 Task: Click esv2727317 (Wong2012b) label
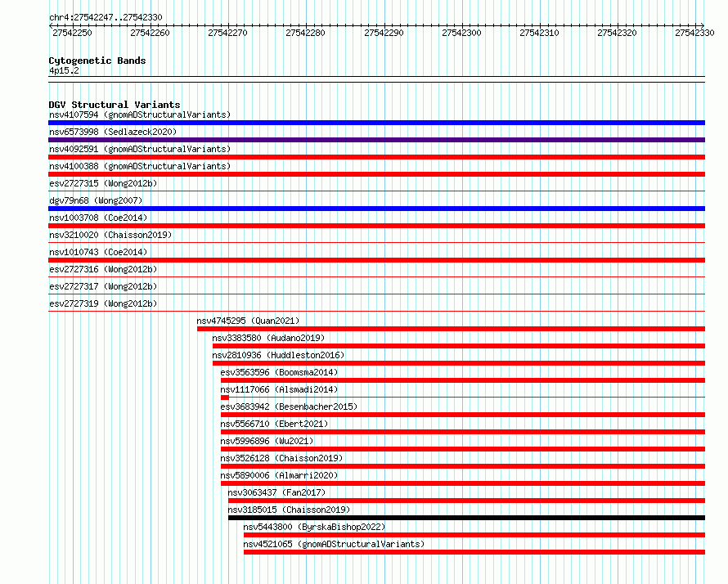coord(103,286)
